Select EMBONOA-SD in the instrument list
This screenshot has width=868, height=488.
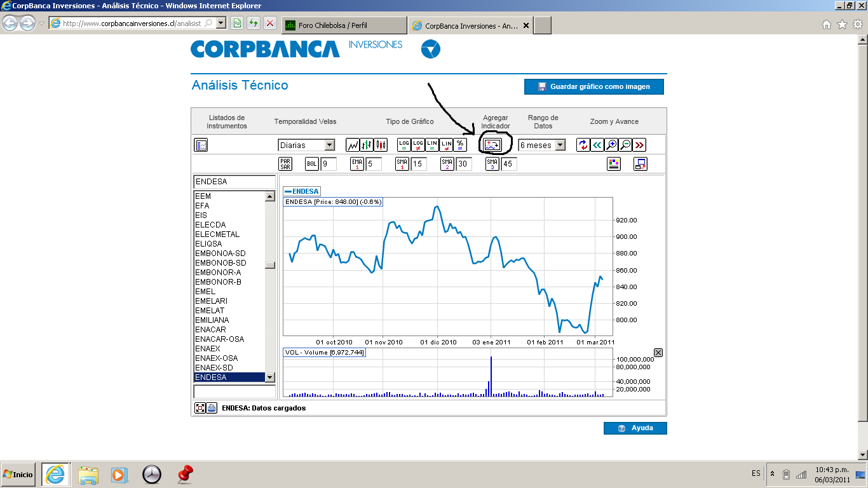coord(229,254)
